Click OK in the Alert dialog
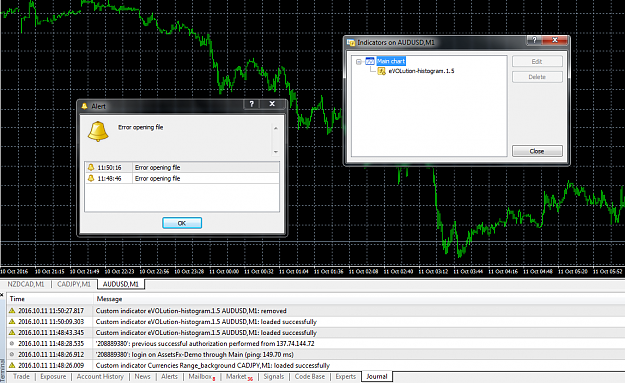Viewport: 625px width, 383px height. coord(182,223)
